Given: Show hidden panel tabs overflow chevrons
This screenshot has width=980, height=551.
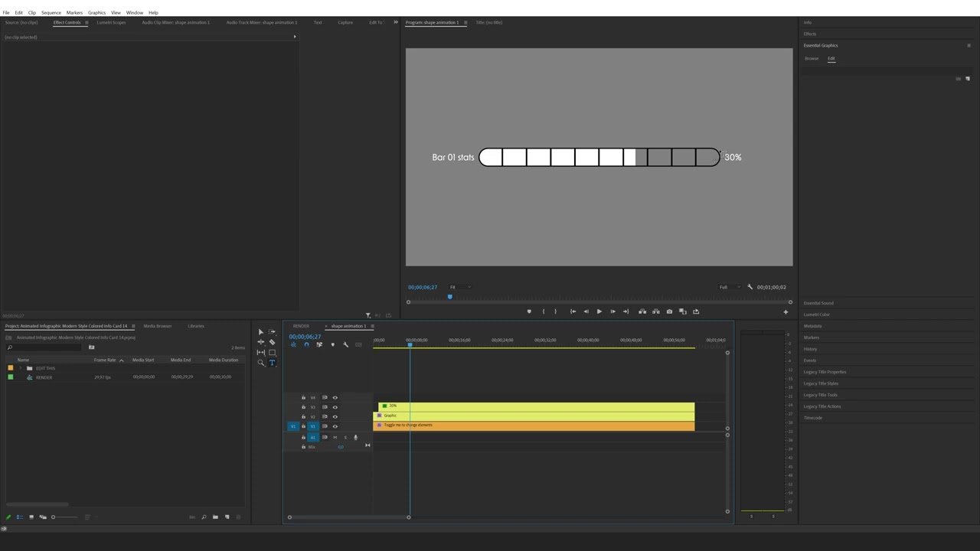Looking at the screenshot, I should pos(396,22).
